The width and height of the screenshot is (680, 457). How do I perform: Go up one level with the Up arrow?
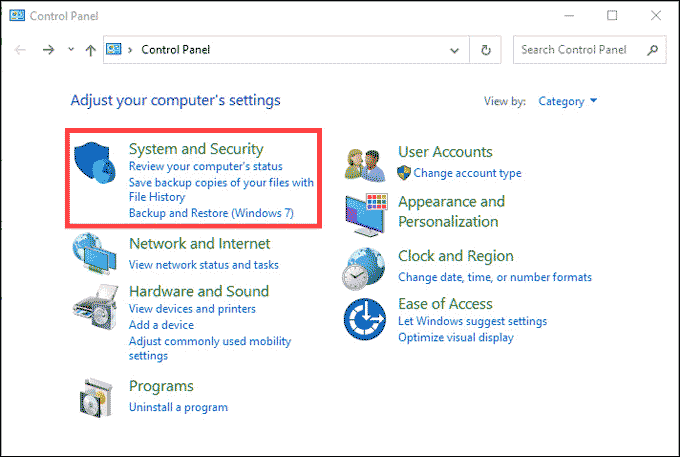pos(90,49)
